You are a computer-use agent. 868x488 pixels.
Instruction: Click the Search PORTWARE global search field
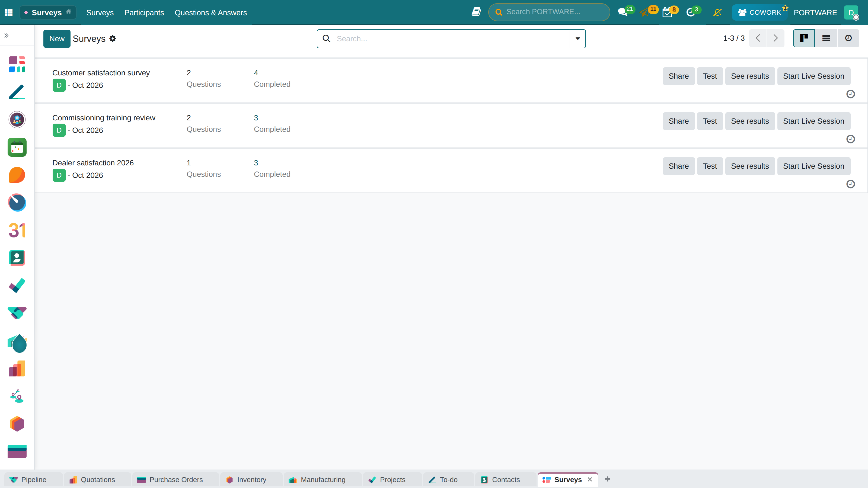click(x=549, y=12)
